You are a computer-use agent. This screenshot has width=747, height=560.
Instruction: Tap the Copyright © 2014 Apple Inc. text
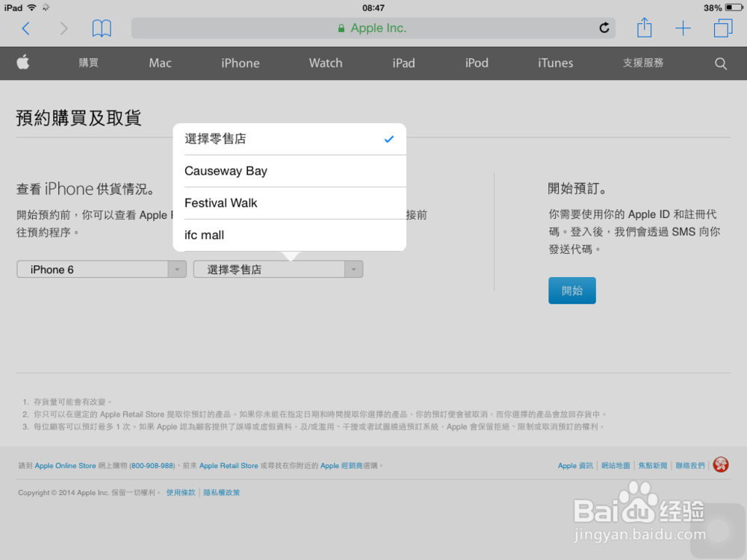pyautogui.click(x=63, y=493)
